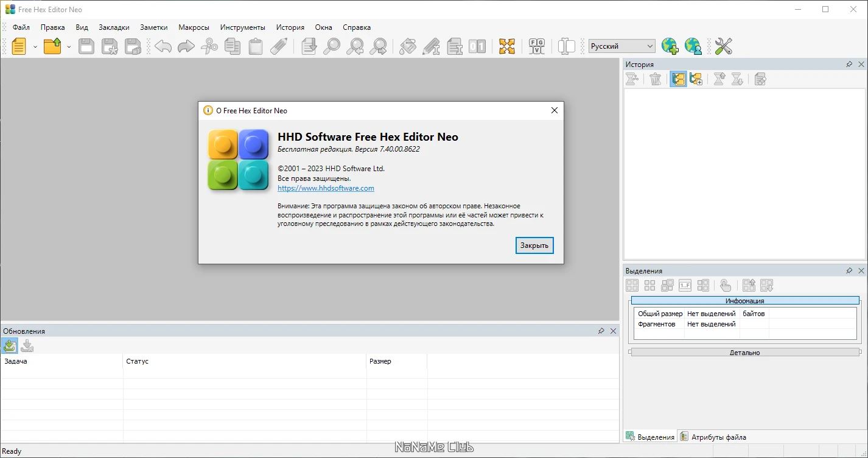Screen dimensions: 868x458
Task: Click the Find Next magnifier icon
Action: 378,46
